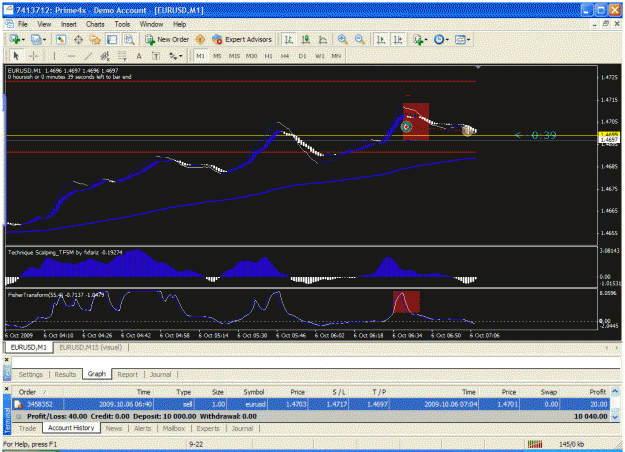The width and height of the screenshot is (625, 452).
Task: Click the zoom in magnifier icon
Action: pos(342,39)
